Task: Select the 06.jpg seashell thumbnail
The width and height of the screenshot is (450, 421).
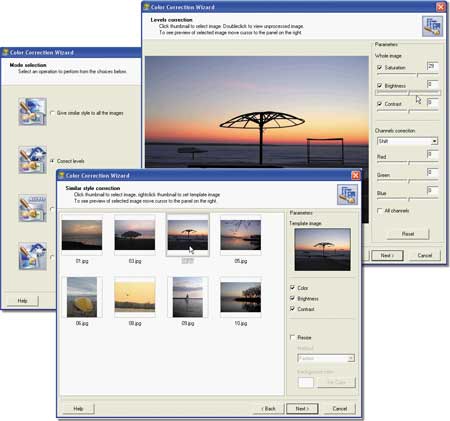Action: (82, 297)
